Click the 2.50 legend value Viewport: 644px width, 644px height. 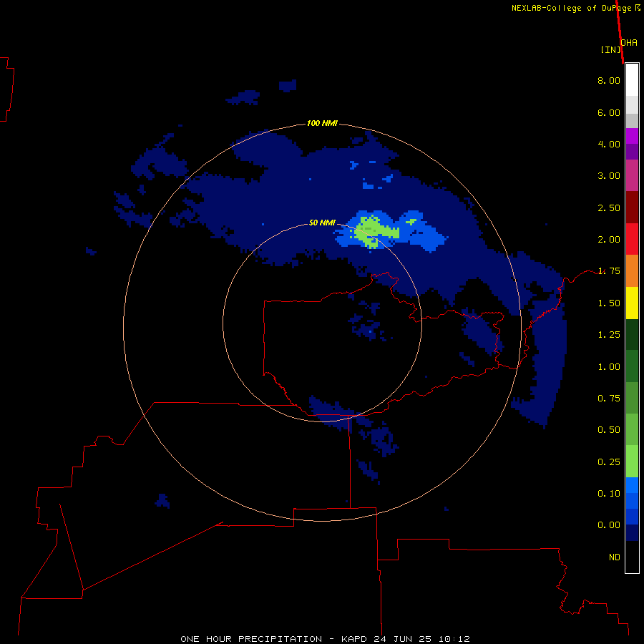coord(609,208)
